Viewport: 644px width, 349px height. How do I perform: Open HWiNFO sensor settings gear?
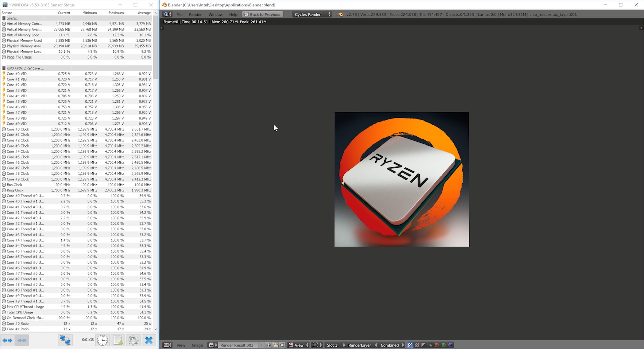click(133, 340)
